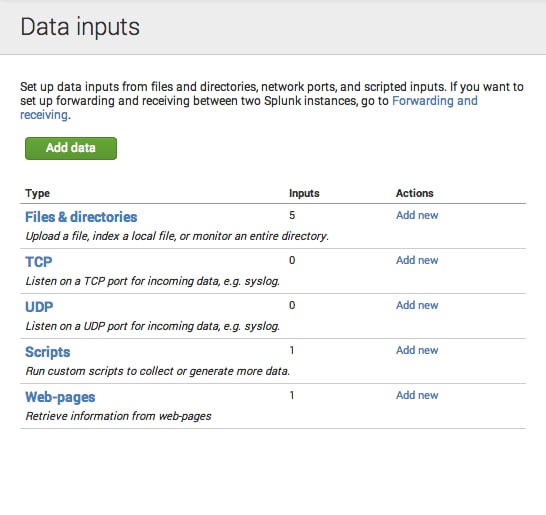Viewport: 546px width, 515px height.
Task: Click the Files & directories input count 5
Action: [292, 215]
